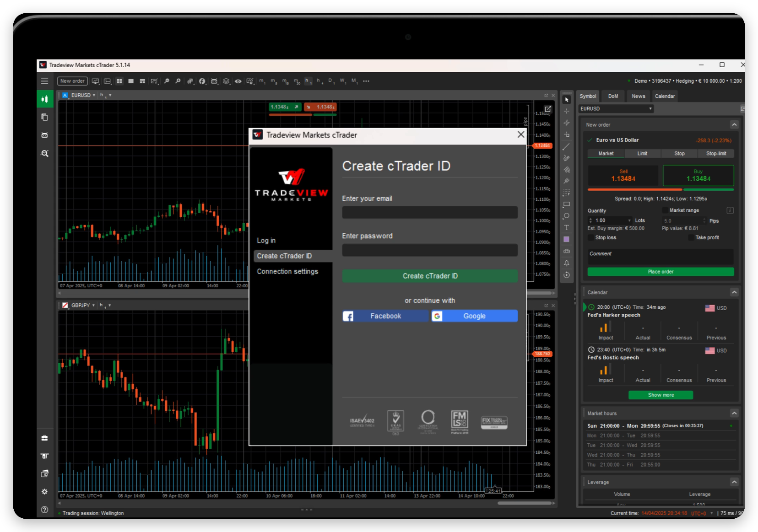Image resolution: width=758 pixels, height=532 pixels.
Task: Click Show more in Calendar
Action: point(661,395)
